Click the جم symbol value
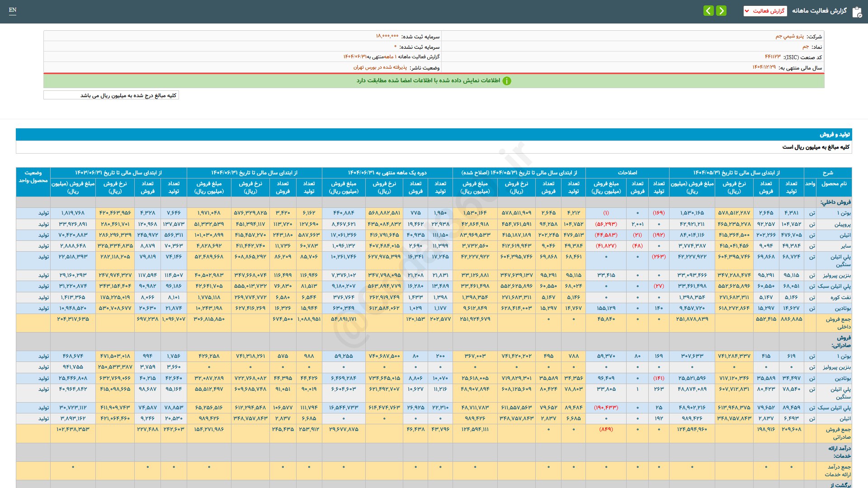The height and width of the screenshot is (488, 868). (805, 47)
